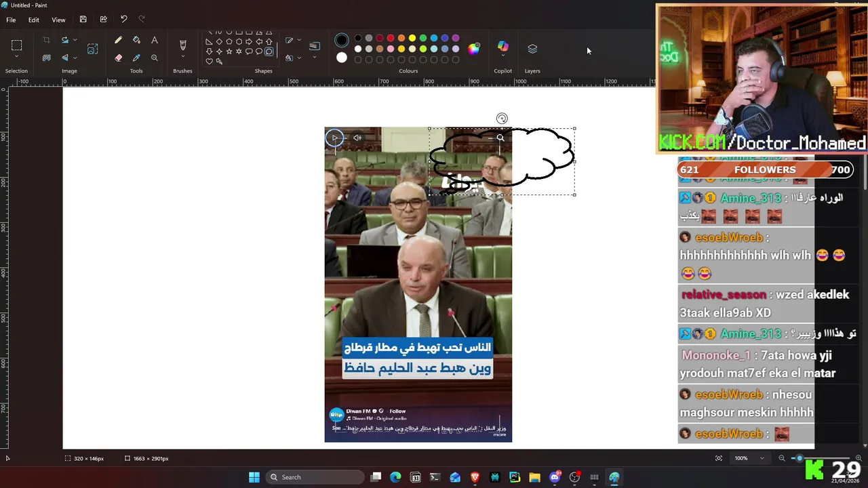This screenshot has width=868, height=488.
Task: Open the Layers panel
Action: click(532, 49)
